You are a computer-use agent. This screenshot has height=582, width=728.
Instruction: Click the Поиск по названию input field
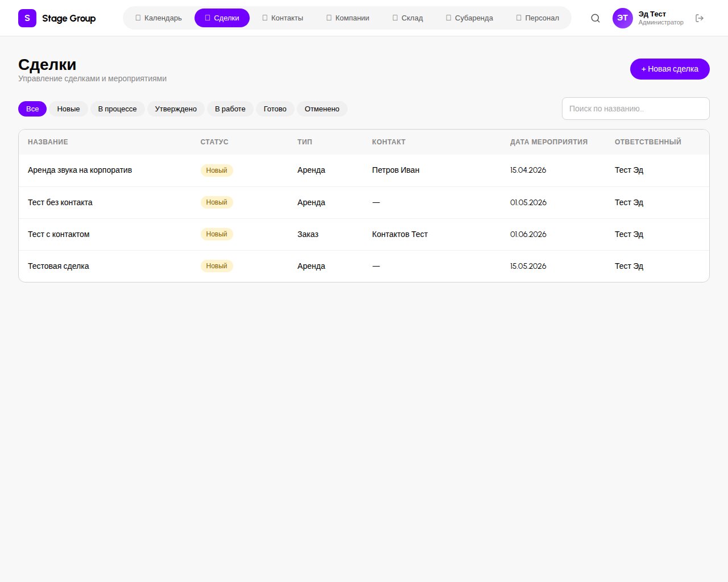tap(635, 109)
